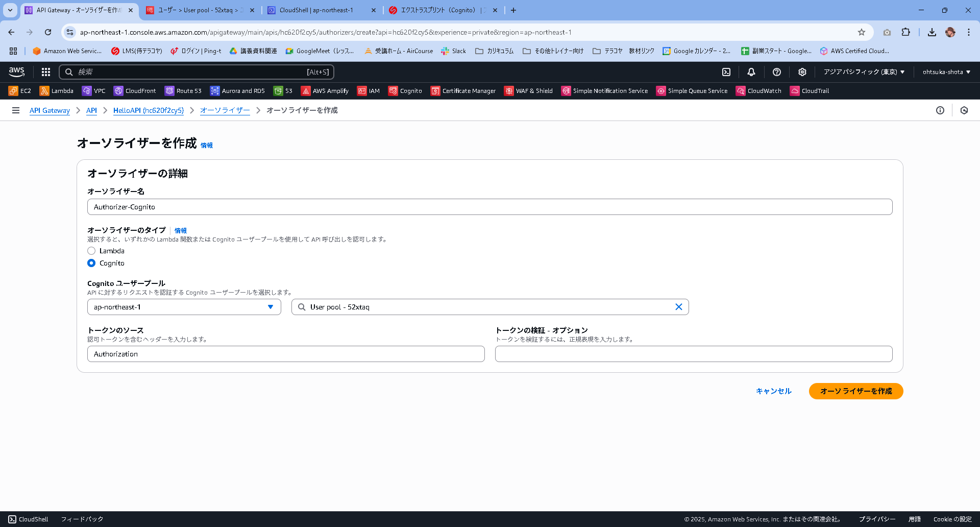Clear the selected User pool - 52xtaq
980x527 pixels.
coord(679,307)
